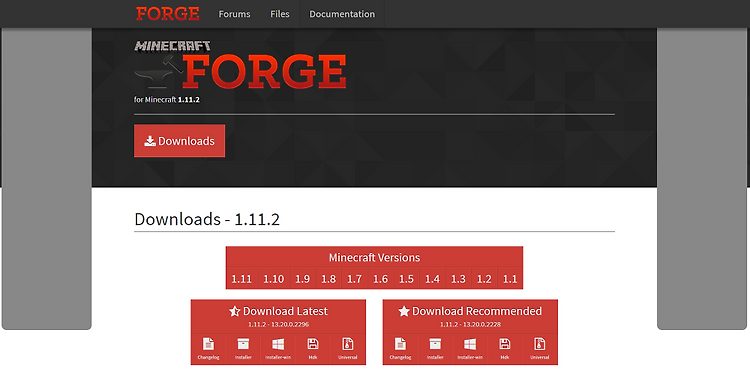Select Minecraft version 1.3
The height and width of the screenshot is (372, 750).
pyautogui.click(x=458, y=279)
